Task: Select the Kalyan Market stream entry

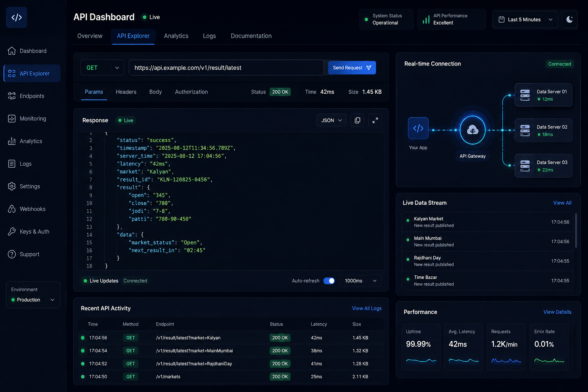Action: coord(487,222)
